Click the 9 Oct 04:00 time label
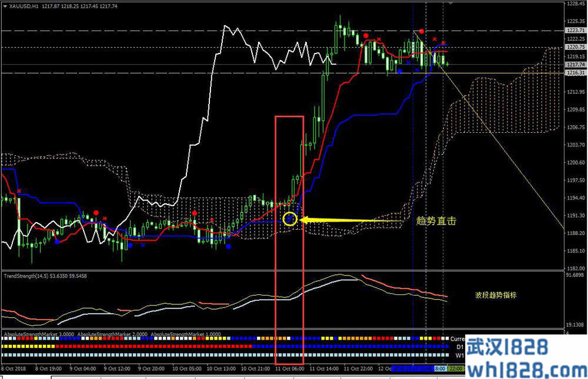 point(83,368)
